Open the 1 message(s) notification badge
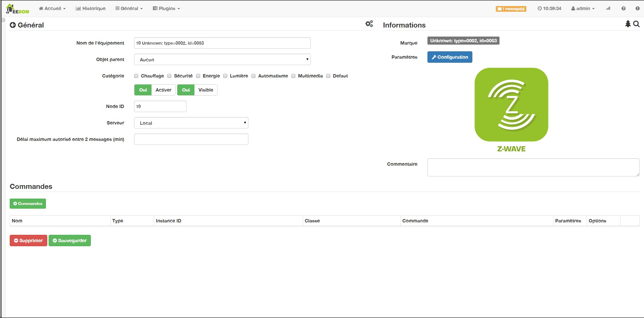644x318 pixels. coord(511,9)
